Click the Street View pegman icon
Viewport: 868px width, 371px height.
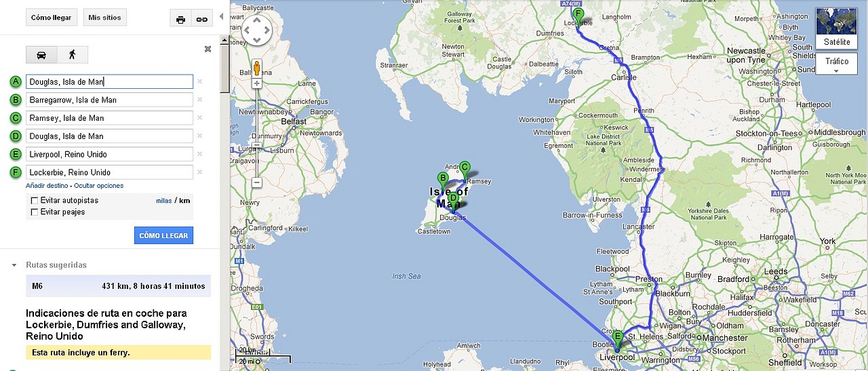(x=257, y=68)
